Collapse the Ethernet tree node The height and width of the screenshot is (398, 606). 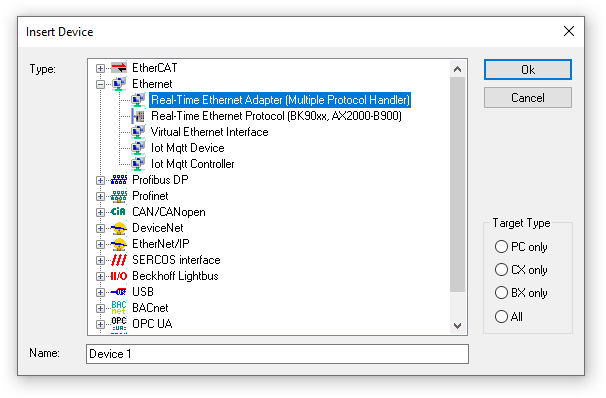(x=100, y=84)
